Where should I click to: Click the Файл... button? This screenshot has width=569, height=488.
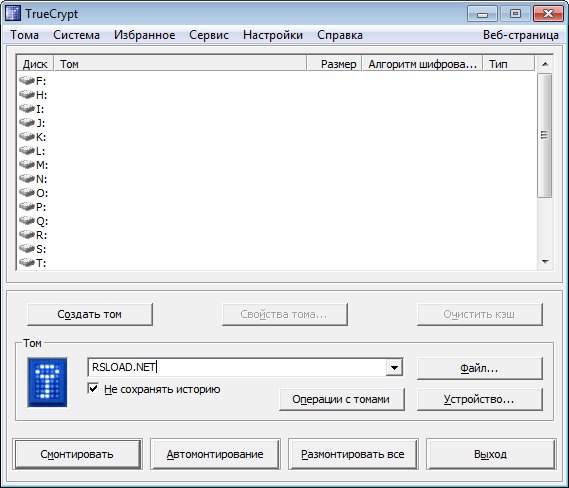tap(480, 368)
